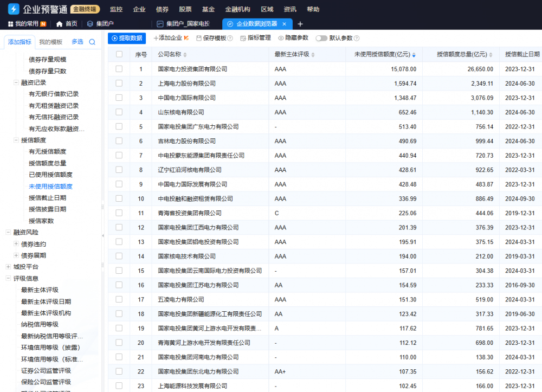Check the box for 国家电力投资集团有限公司
This screenshot has width=542, height=392.
[x=119, y=69]
